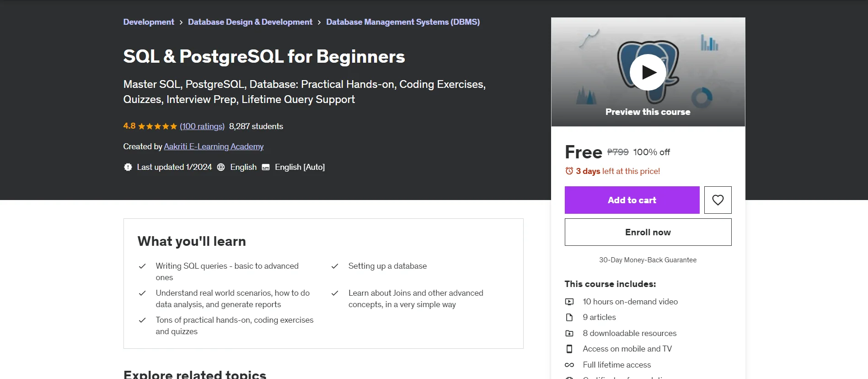Click the lifetime access infinity icon

point(569,365)
